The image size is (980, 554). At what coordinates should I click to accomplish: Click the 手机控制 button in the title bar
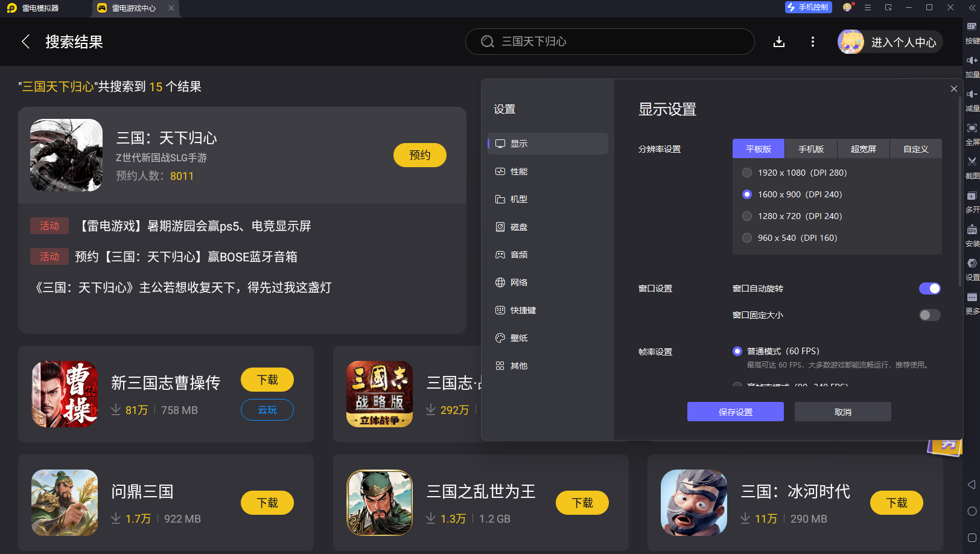tap(809, 7)
